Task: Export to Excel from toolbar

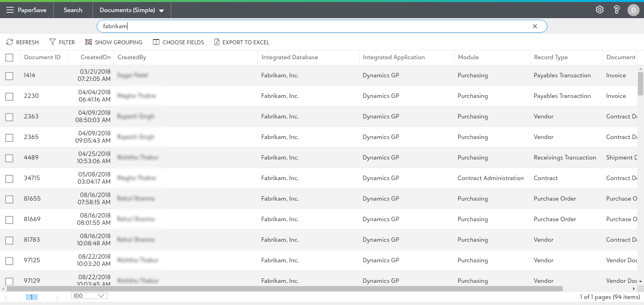Action: click(217, 42)
